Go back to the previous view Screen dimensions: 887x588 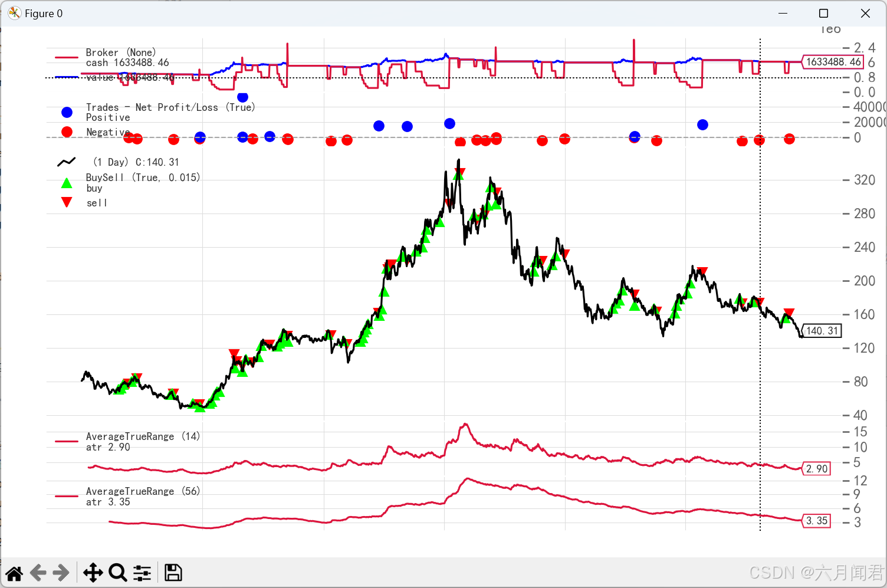click(x=38, y=573)
